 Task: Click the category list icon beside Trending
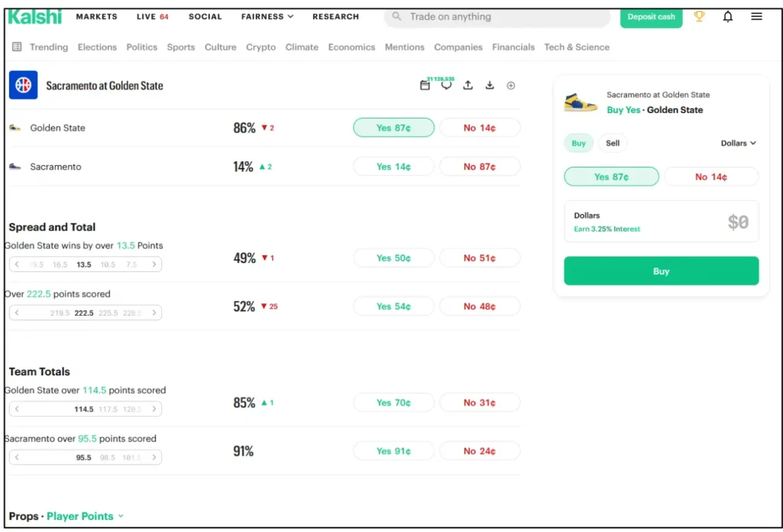pyautogui.click(x=17, y=47)
